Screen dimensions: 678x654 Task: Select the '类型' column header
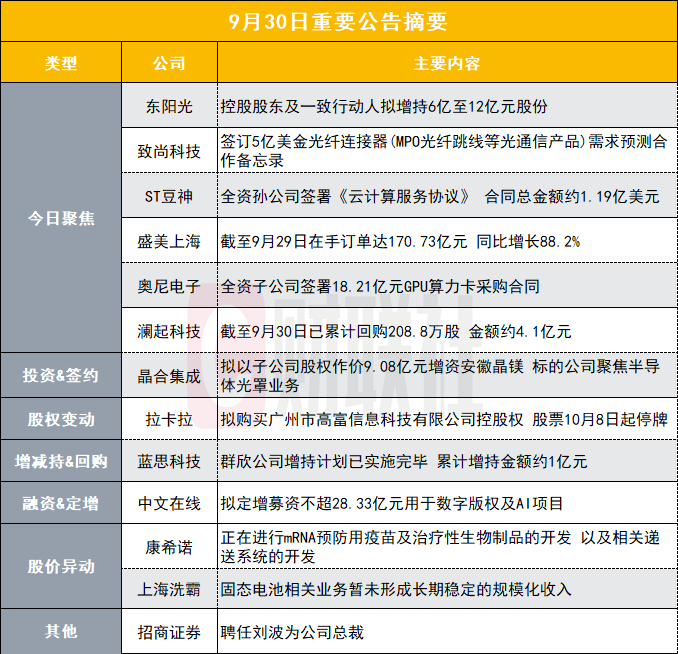click(x=61, y=64)
